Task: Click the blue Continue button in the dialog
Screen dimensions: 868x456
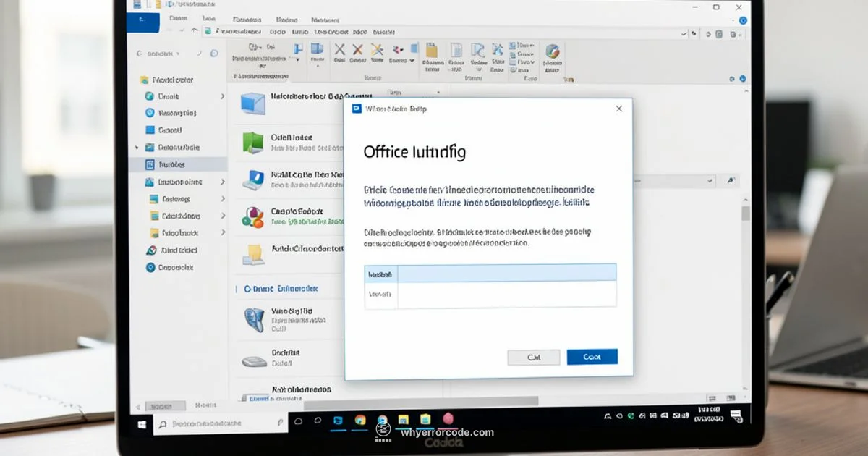Action: (x=592, y=357)
